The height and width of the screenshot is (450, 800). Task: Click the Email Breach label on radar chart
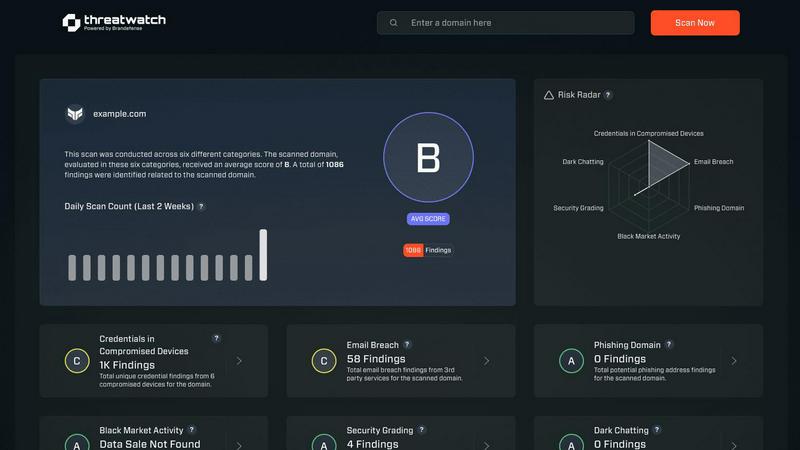pyautogui.click(x=713, y=161)
